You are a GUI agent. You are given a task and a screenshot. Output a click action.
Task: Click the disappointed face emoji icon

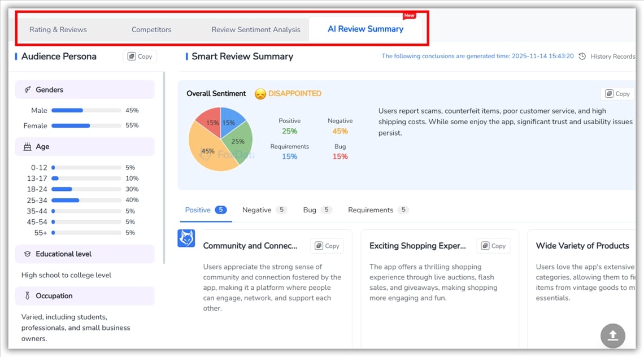260,94
